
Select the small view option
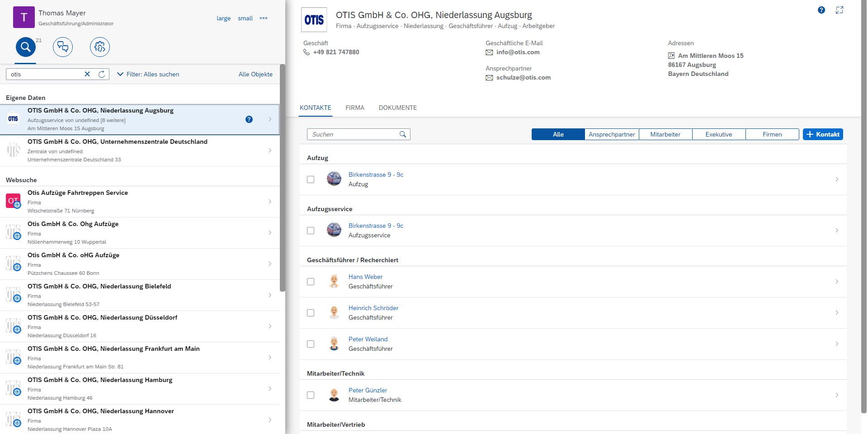tap(245, 19)
